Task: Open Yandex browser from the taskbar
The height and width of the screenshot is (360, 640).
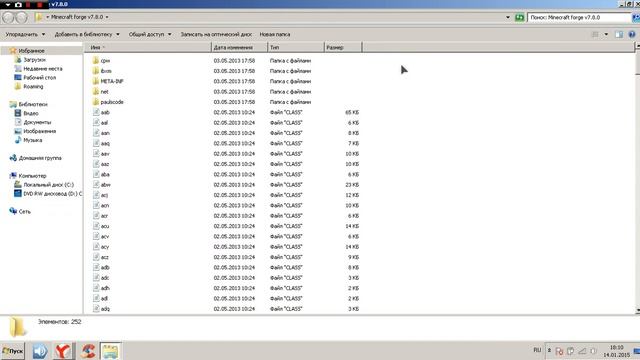Action: click(63, 351)
